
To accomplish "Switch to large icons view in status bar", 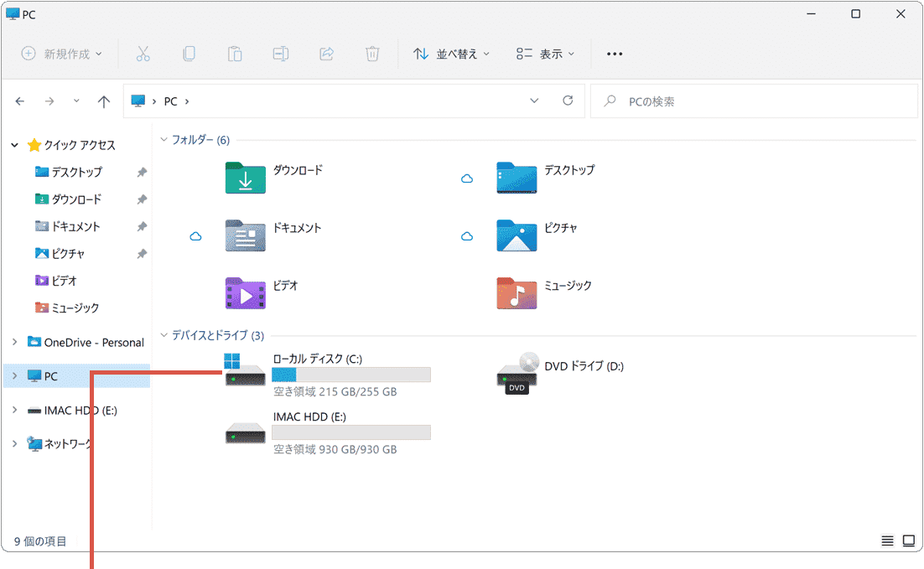I will coord(908,541).
